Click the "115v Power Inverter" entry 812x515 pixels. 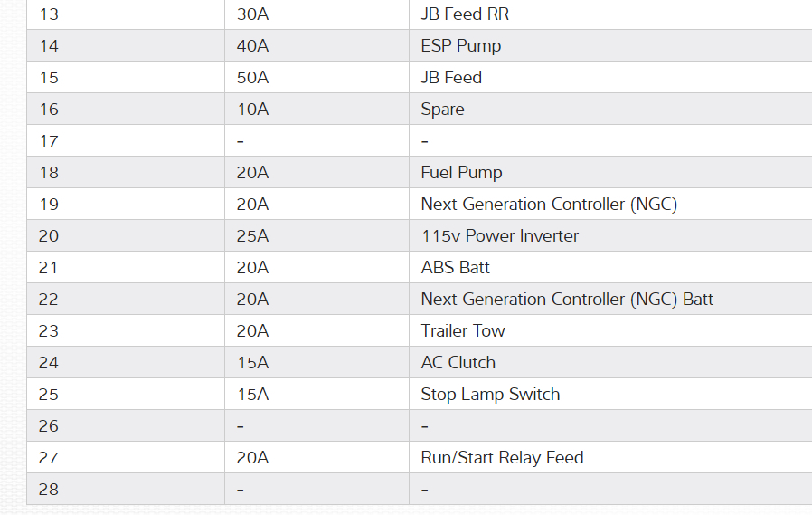[499, 236]
